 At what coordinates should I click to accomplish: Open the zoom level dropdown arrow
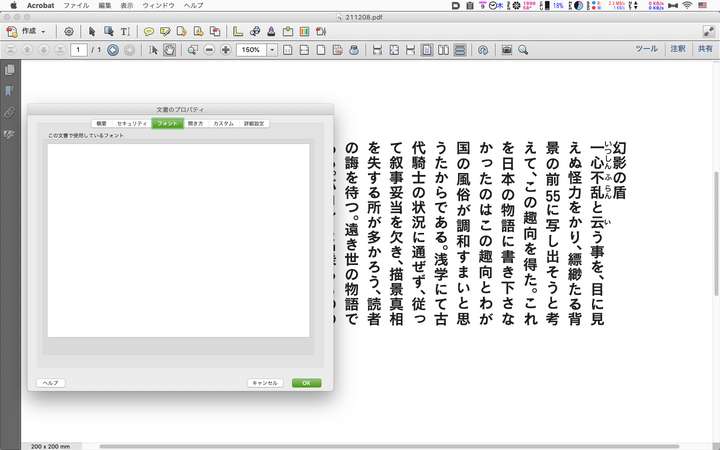272,50
